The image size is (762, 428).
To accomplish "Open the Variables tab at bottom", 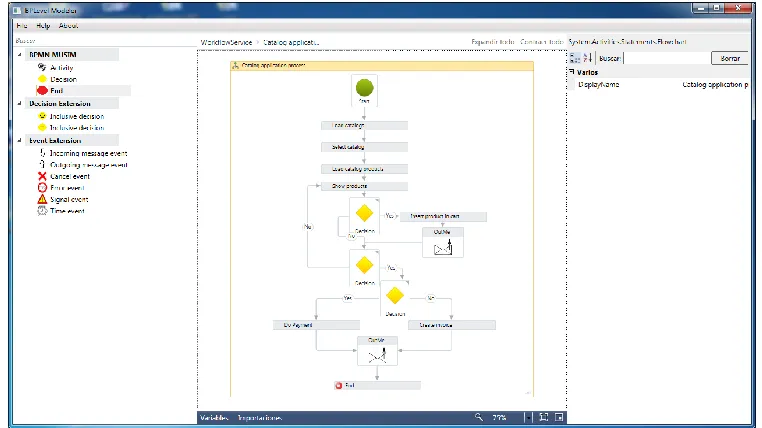I will [214, 417].
